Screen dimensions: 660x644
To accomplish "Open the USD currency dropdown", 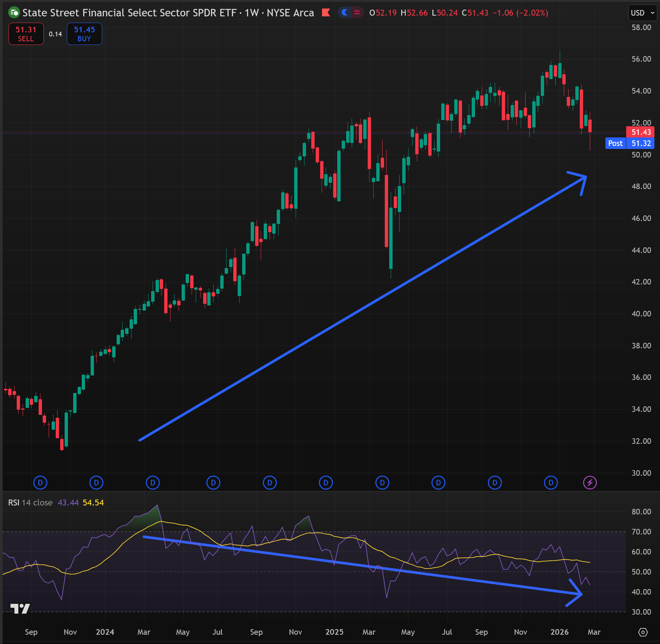I will pos(643,13).
